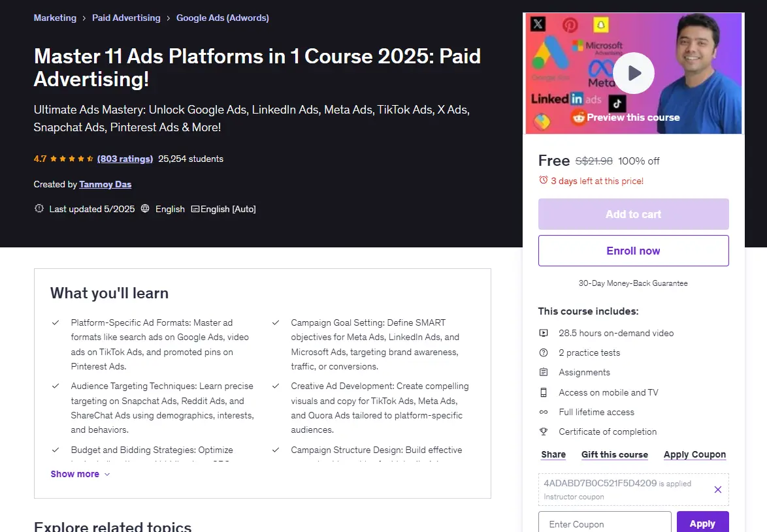Viewport: 767px width, 532px height.
Task: Click the 2 practice tests text
Action: pos(589,352)
